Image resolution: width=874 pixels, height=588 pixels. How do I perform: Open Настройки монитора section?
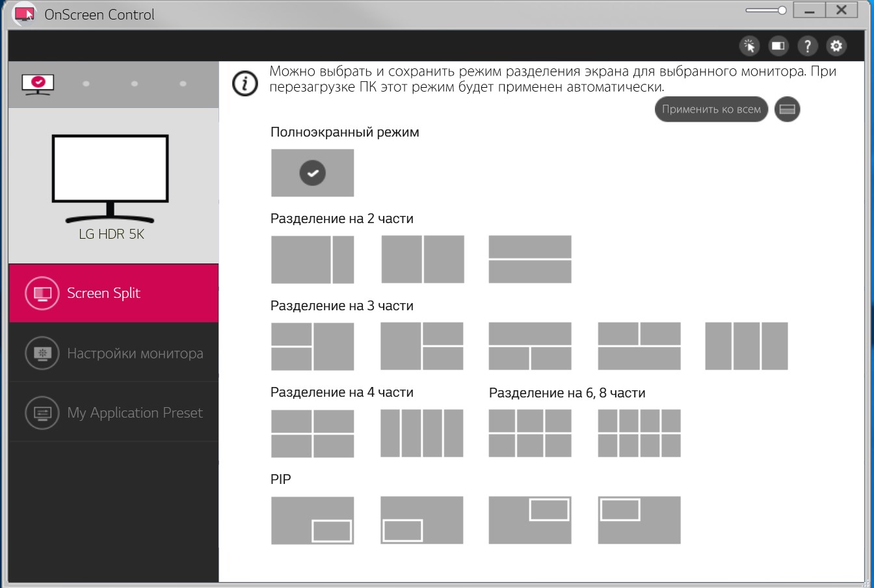coord(114,353)
